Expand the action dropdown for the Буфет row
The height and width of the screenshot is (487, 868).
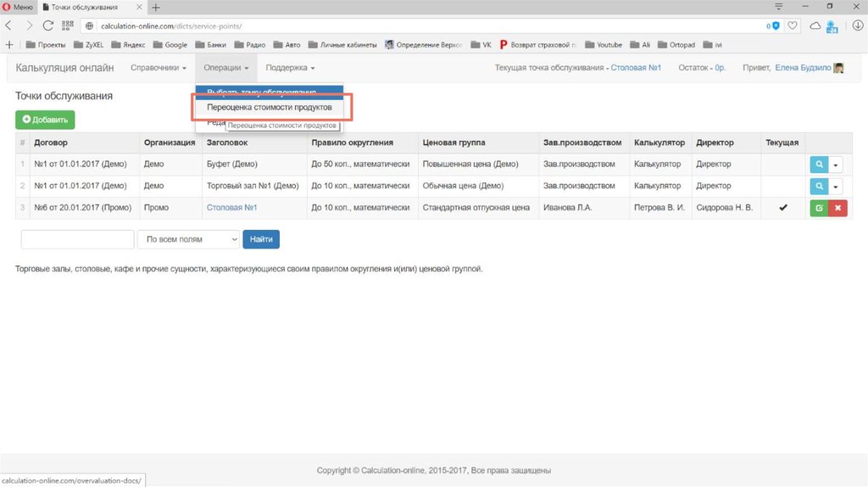pyautogui.click(x=837, y=164)
